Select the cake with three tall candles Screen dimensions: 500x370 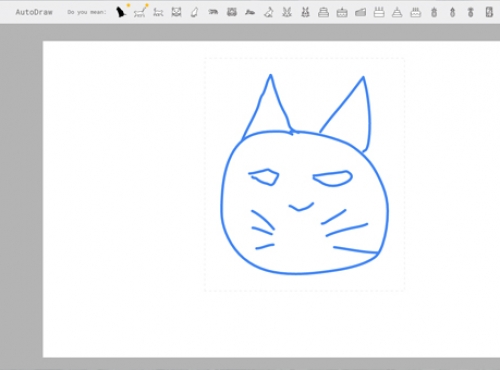(379, 13)
